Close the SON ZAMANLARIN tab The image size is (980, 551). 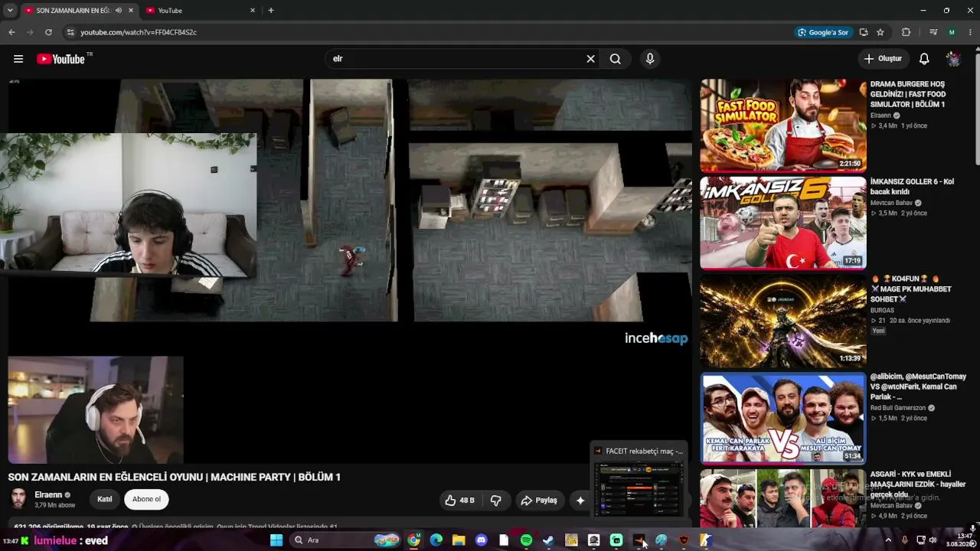coord(131,11)
